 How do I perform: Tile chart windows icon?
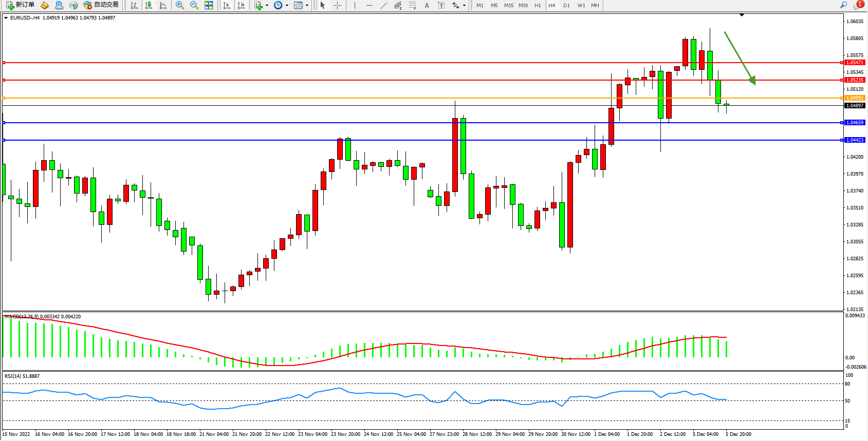point(209,5)
